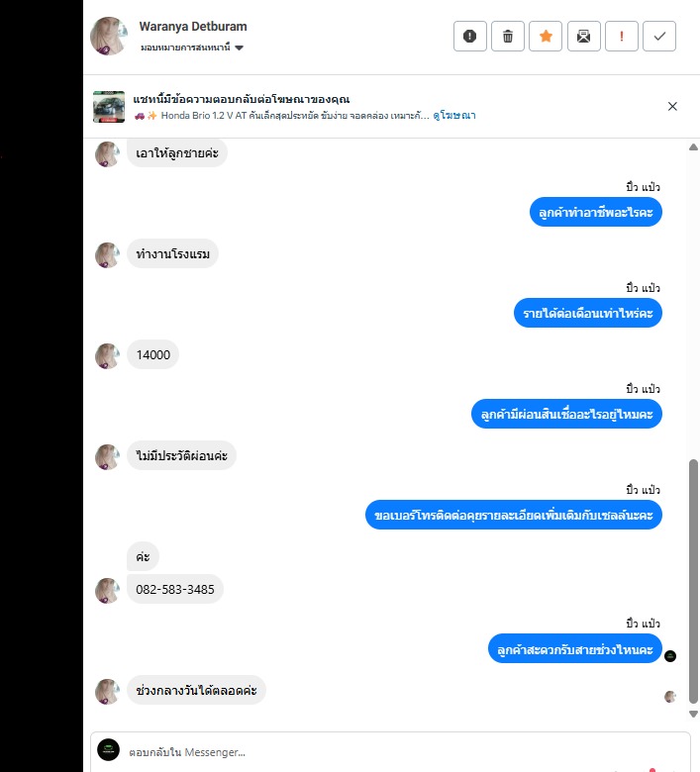Toggle the orange star follow-up icon
The image size is (700, 772).
tap(546, 36)
